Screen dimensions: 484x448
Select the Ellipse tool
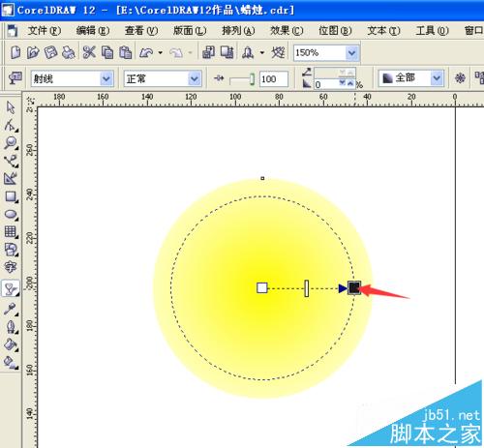tap(11, 214)
